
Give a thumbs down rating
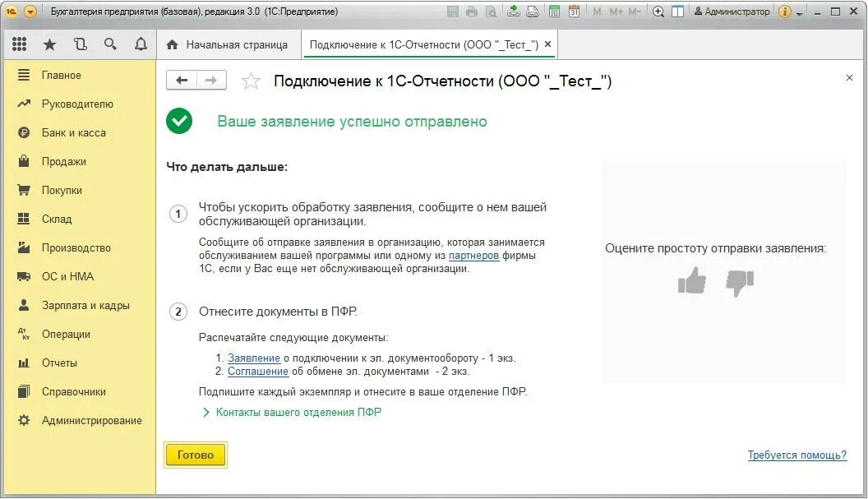click(738, 283)
